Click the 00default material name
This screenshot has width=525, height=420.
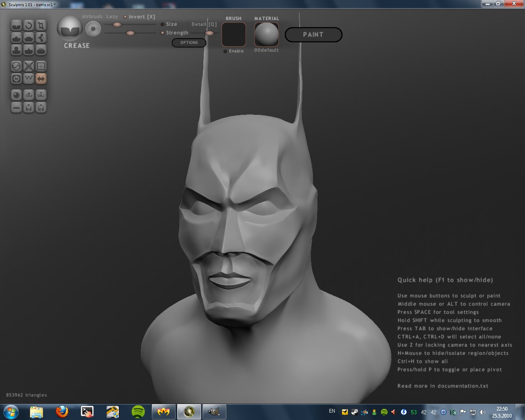(266, 50)
